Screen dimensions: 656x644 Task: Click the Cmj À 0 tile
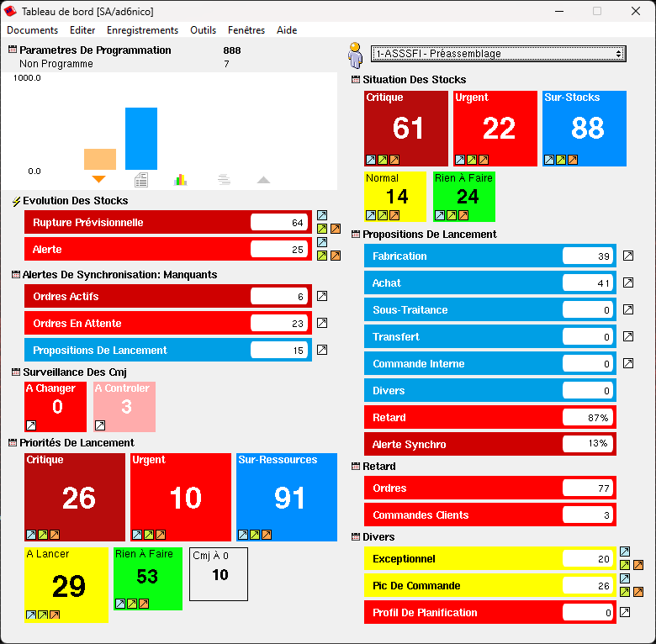(x=219, y=574)
